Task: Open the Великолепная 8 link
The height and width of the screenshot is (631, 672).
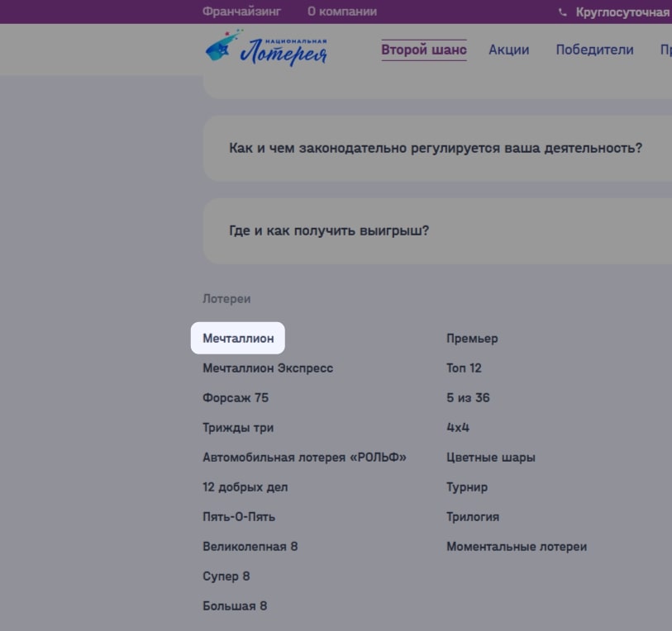Action: (250, 547)
